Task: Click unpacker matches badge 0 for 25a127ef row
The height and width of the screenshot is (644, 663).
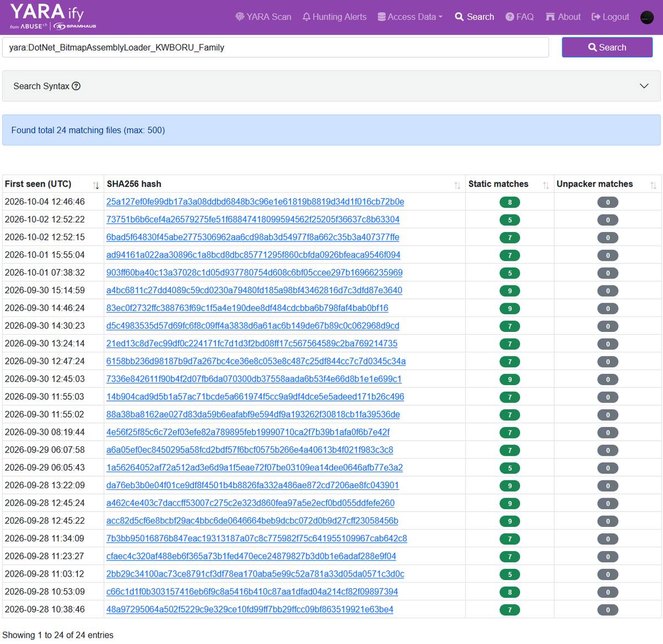Action: click(x=608, y=202)
